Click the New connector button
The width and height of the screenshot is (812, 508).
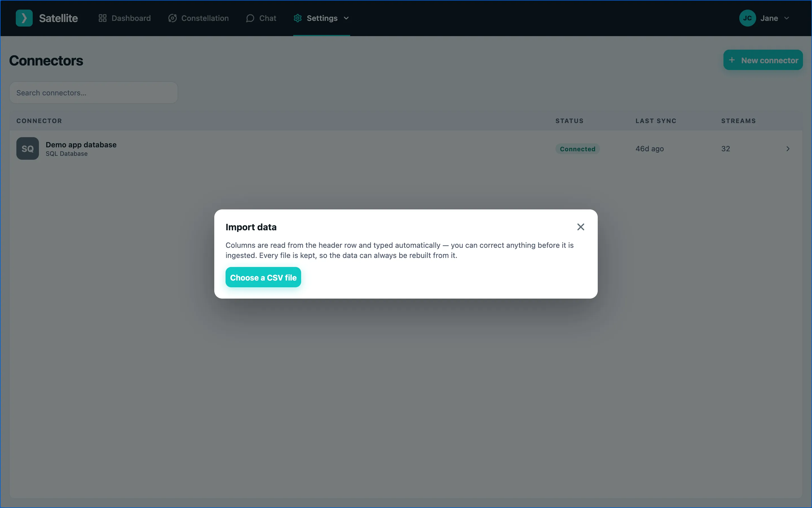click(763, 60)
